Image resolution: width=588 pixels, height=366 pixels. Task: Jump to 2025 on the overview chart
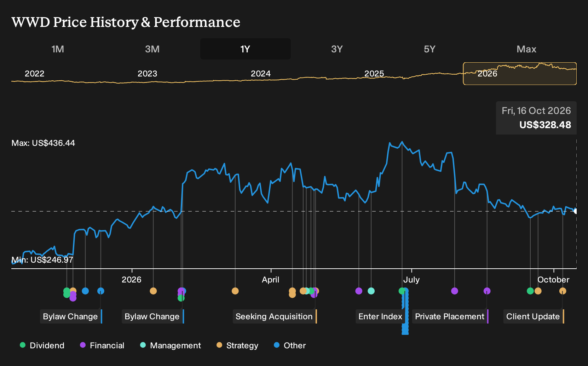click(x=374, y=74)
